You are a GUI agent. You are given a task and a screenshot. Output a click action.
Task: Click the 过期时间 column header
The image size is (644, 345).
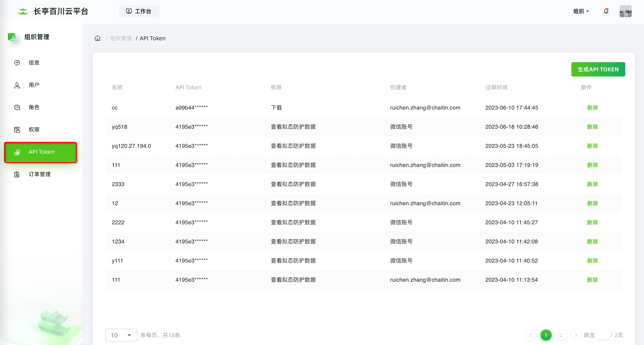(x=496, y=87)
